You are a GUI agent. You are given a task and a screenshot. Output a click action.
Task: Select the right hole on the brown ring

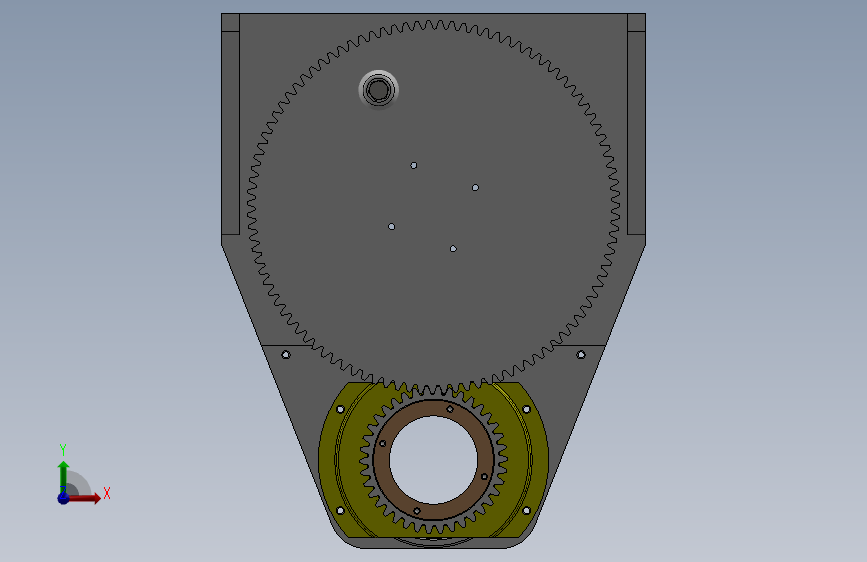pyautogui.click(x=484, y=477)
